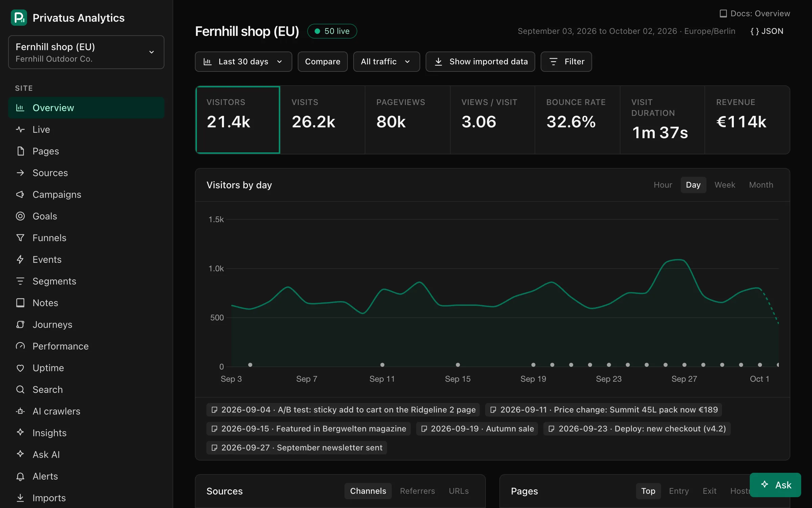Viewport: 812px width, 508px height.
Task: Click the Live pulse icon
Action: click(x=20, y=129)
